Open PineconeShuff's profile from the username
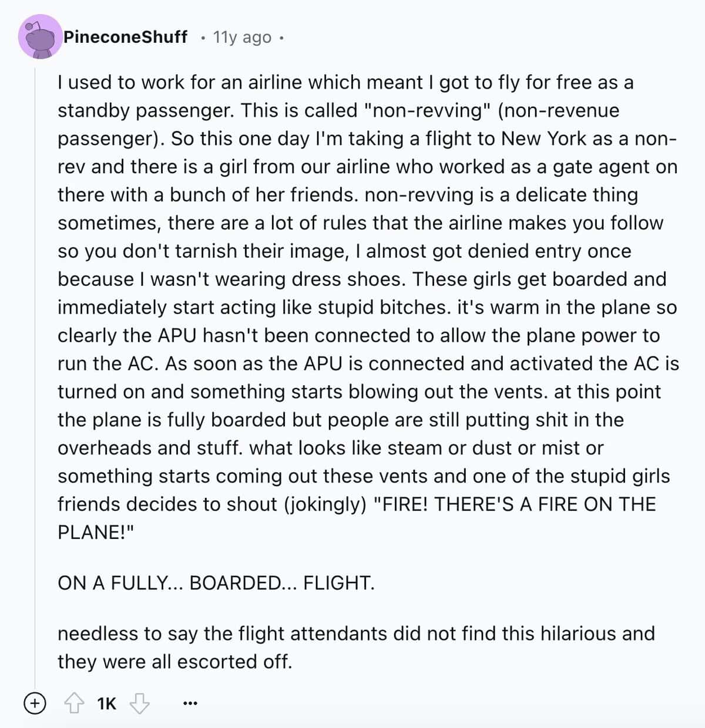The height and width of the screenshot is (728, 705). [126, 37]
